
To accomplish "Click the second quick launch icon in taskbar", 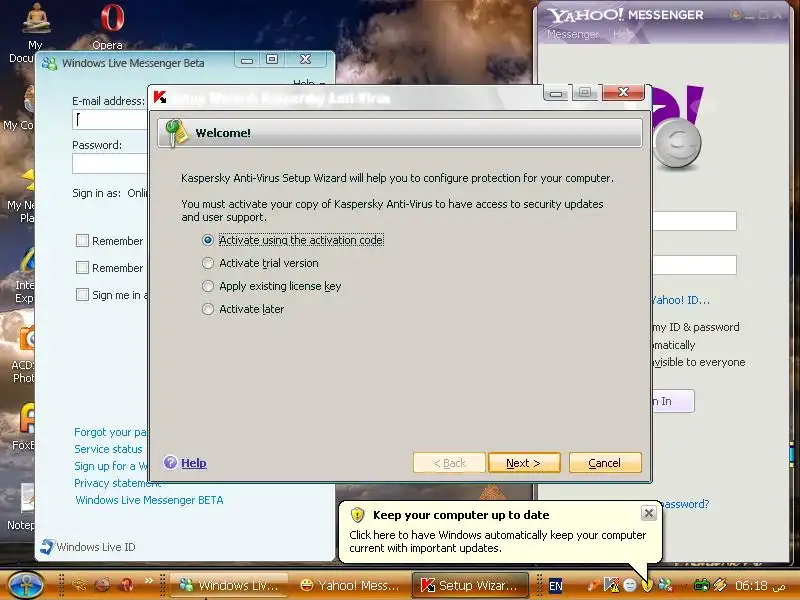I will 103,585.
